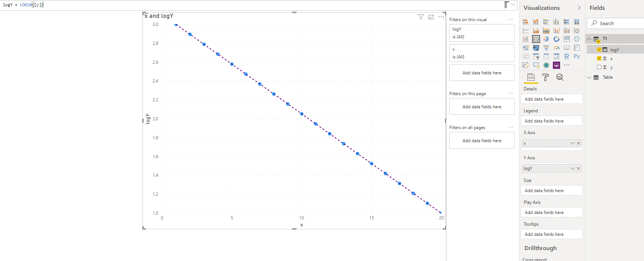Select the stacked bar chart visual

pos(525,22)
